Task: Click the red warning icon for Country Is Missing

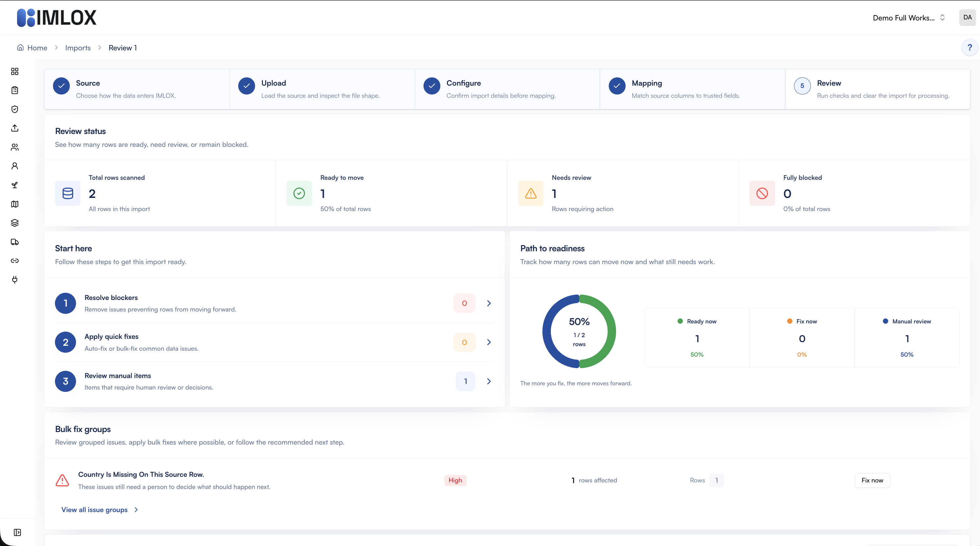Action: 63,480
